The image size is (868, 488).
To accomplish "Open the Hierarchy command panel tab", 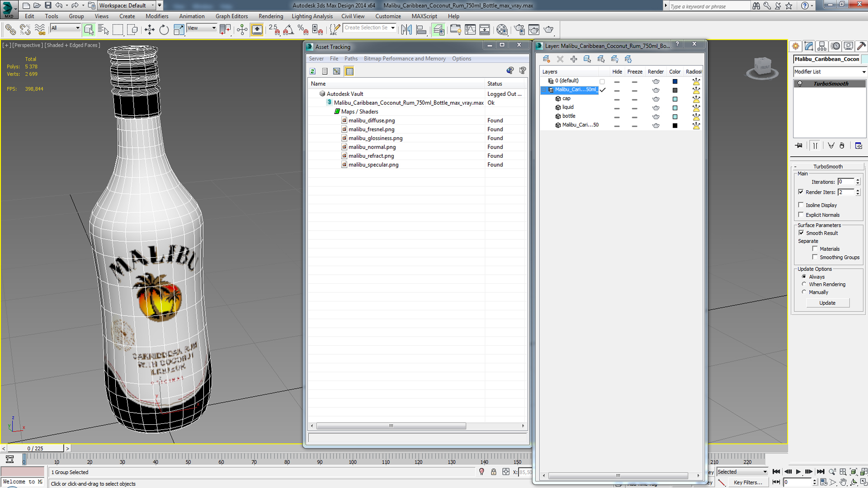I will 822,46.
